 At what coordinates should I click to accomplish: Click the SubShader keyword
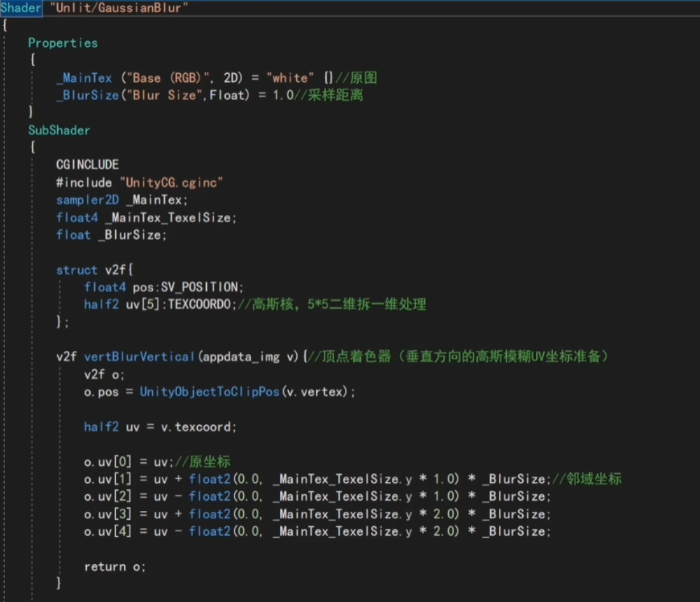(59, 130)
